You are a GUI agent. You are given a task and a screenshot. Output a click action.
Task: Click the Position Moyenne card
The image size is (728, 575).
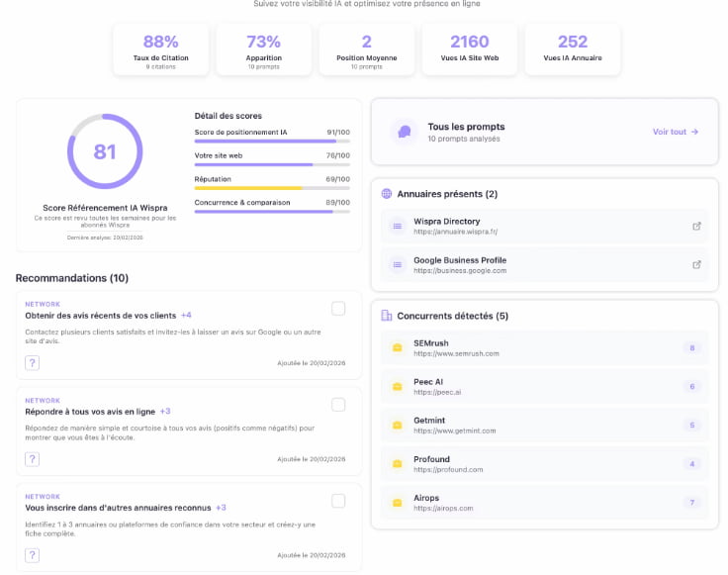[367, 49]
